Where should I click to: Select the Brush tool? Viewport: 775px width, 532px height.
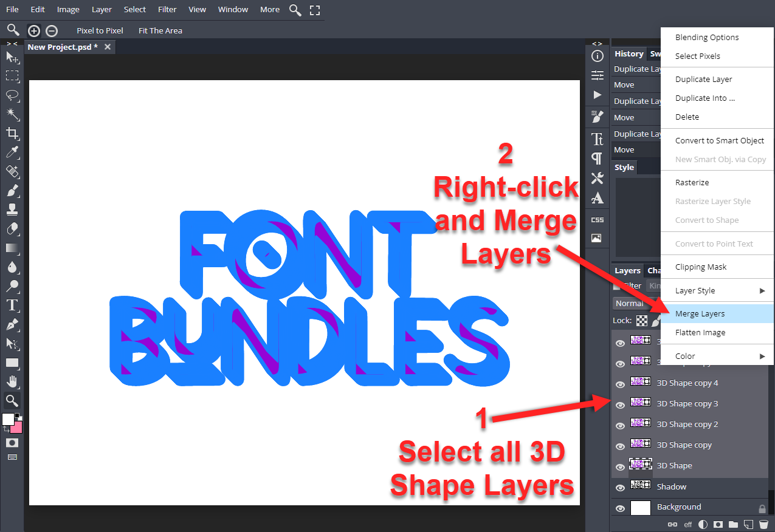click(12, 191)
